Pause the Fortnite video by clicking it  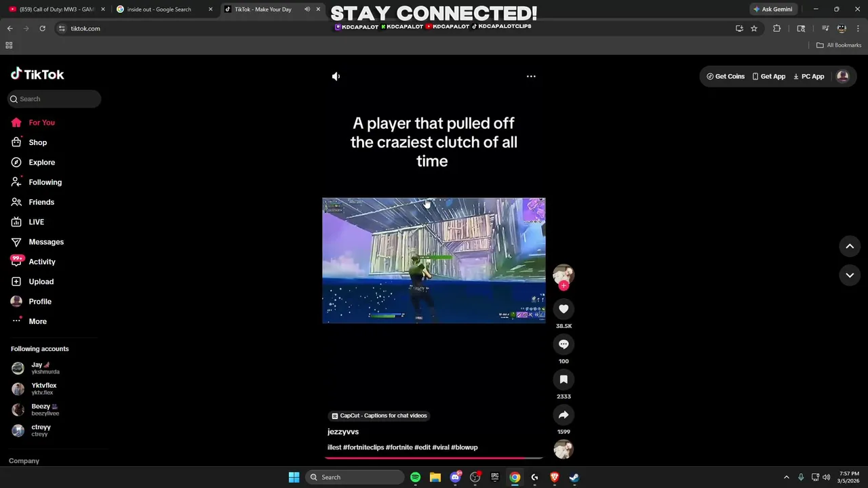[x=434, y=260]
